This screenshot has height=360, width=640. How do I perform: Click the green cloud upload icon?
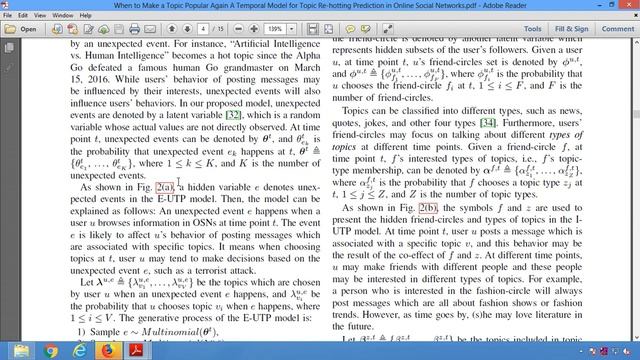pos(104,29)
